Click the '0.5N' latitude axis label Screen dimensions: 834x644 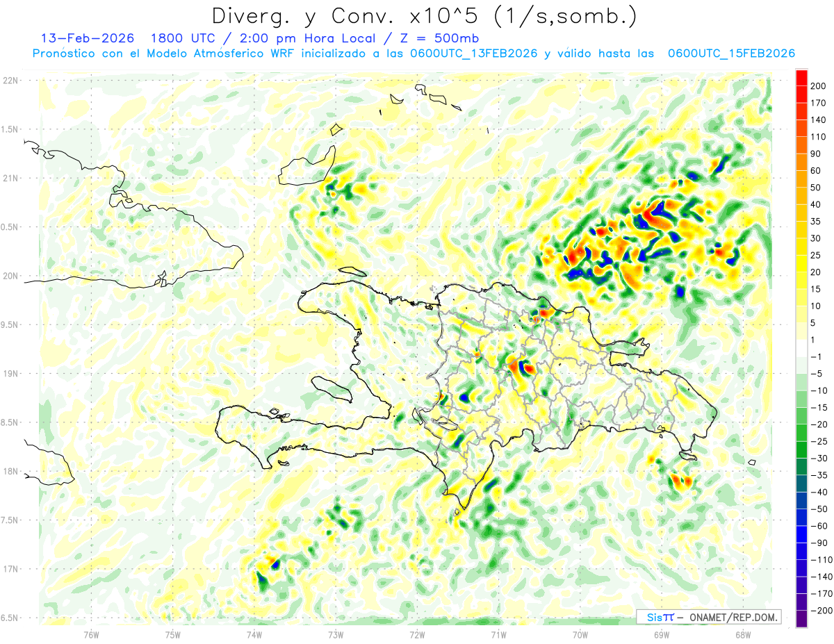[x=10, y=226]
